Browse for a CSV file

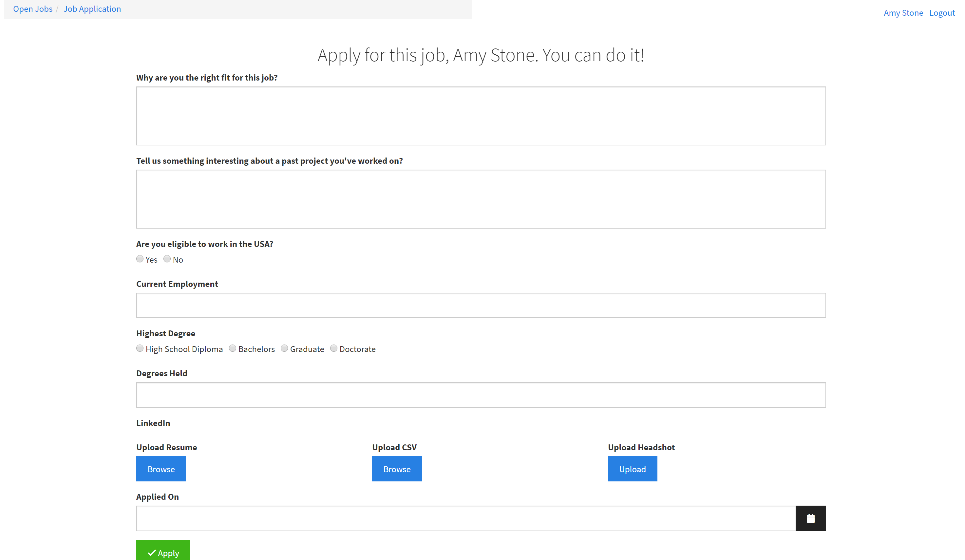point(397,469)
